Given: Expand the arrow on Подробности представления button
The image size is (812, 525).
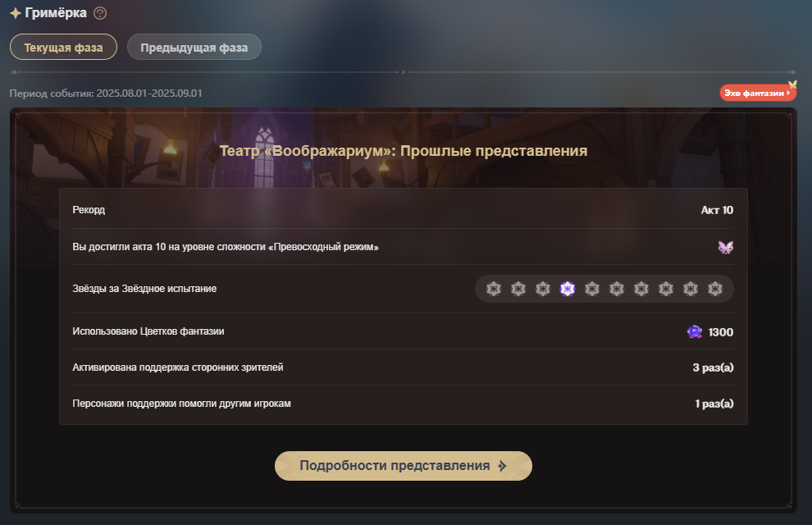Looking at the screenshot, I should point(502,466).
